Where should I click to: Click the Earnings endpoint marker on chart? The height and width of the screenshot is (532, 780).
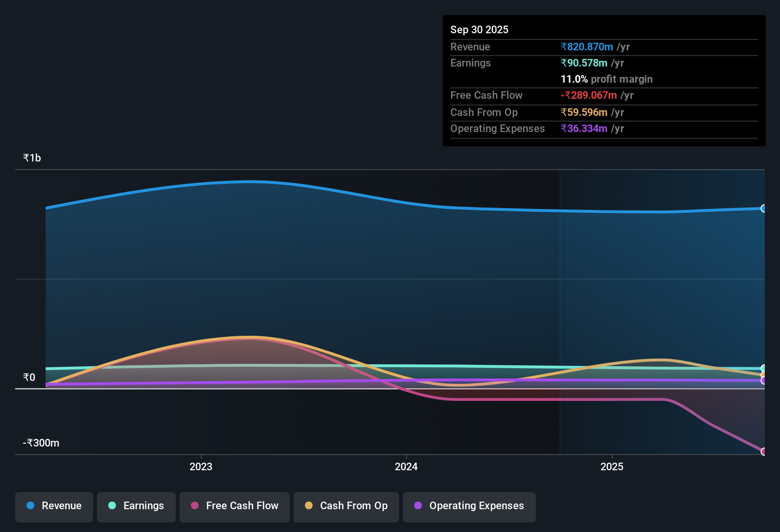tap(763, 369)
